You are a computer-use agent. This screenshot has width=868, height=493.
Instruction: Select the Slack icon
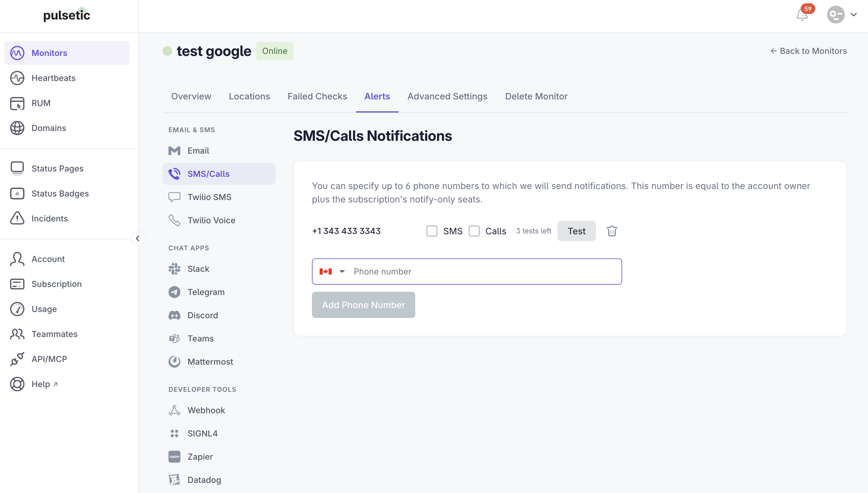coord(174,269)
